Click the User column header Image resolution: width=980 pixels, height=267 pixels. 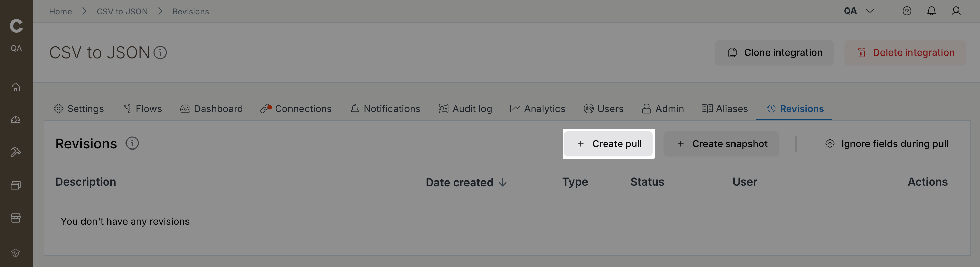[x=745, y=182]
